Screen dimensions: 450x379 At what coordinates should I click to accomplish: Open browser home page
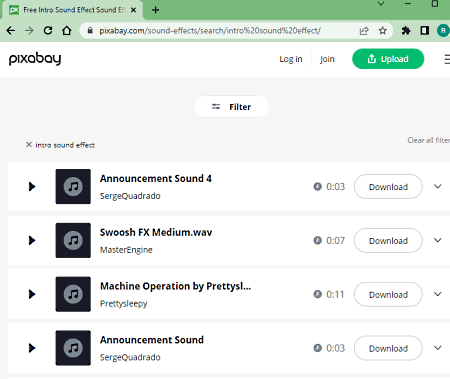click(x=67, y=31)
